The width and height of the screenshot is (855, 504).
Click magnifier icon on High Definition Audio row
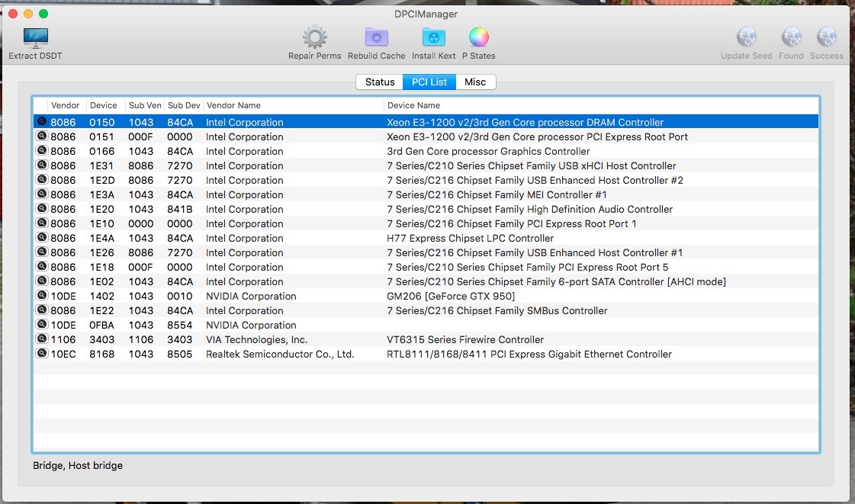pos(41,209)
